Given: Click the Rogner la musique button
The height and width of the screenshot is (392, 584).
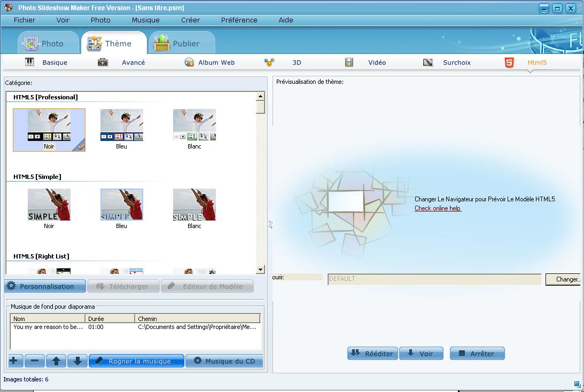Looking at the screenshot, I should (136, 361).
